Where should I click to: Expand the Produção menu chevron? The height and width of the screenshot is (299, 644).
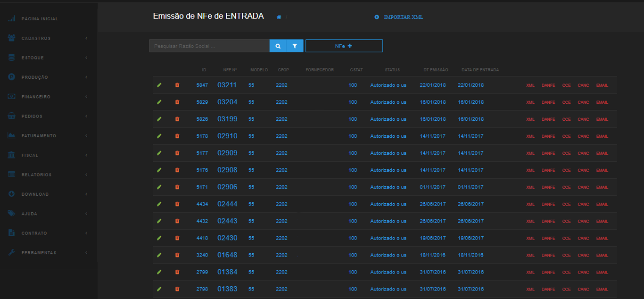(86, 77)
